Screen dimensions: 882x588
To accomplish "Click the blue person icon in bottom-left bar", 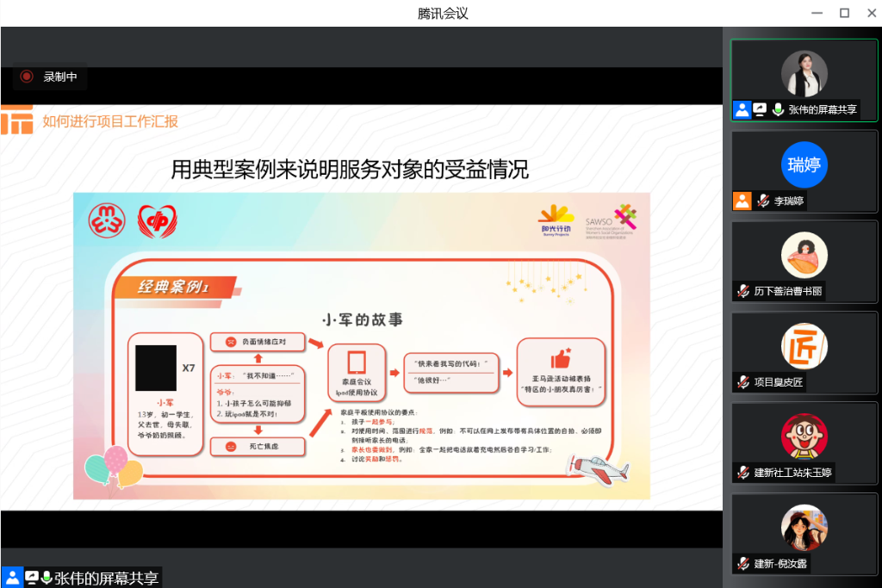I will 12,578.
